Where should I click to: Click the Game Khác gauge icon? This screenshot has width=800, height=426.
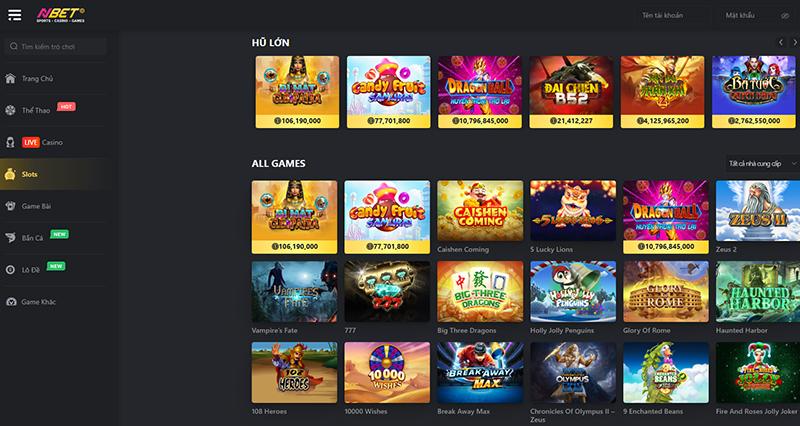(11, 302)
